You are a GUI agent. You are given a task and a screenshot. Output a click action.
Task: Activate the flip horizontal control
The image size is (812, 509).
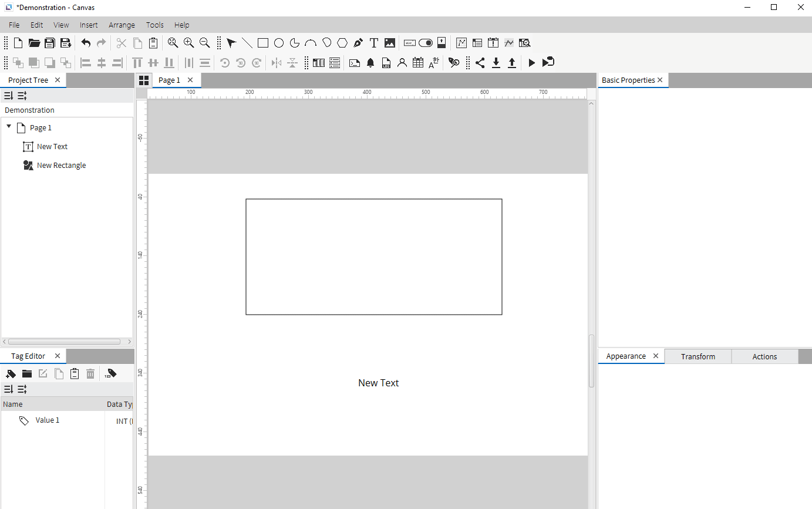276,62
